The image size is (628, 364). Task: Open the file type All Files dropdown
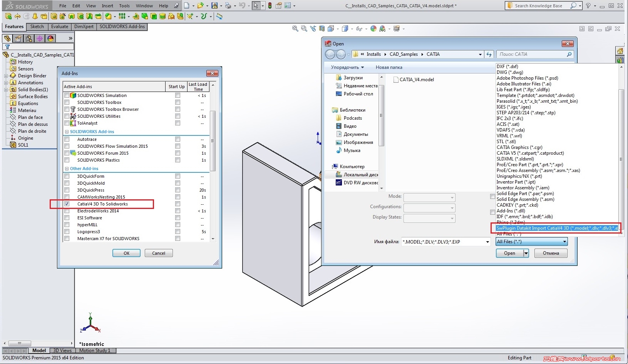[x=531, y=242]
